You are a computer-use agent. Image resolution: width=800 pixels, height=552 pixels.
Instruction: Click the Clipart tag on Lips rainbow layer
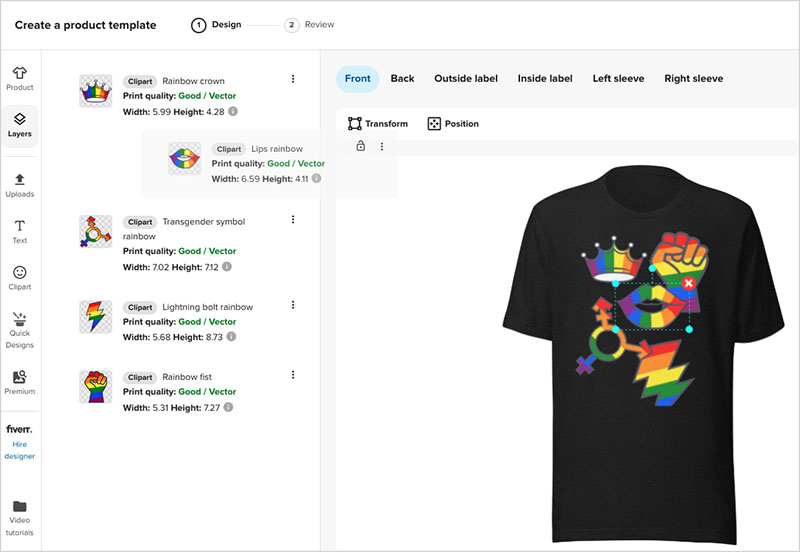pos(229,149)
